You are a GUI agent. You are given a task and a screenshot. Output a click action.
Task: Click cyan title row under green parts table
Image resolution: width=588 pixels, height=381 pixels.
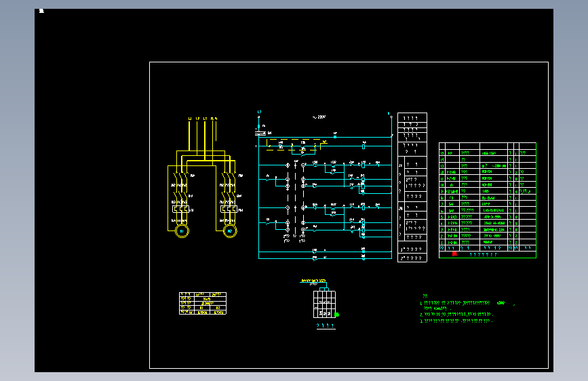pos(488,255)
